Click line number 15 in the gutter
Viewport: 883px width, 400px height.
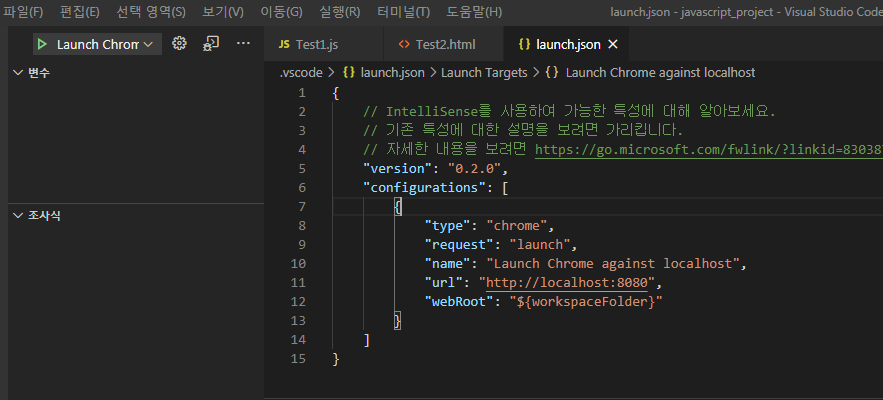[300, 359]
